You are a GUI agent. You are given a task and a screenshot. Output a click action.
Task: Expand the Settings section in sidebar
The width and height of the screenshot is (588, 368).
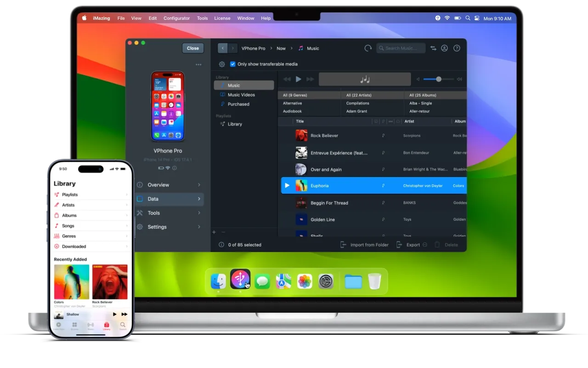pos(170,227)
